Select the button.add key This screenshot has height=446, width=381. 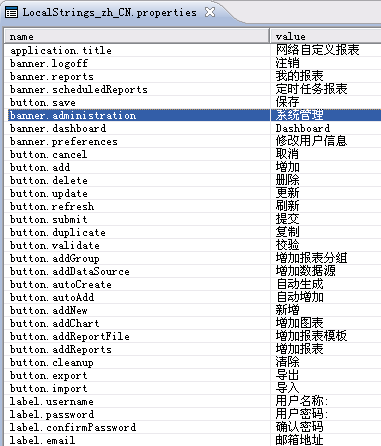click(x=40, y=167)
